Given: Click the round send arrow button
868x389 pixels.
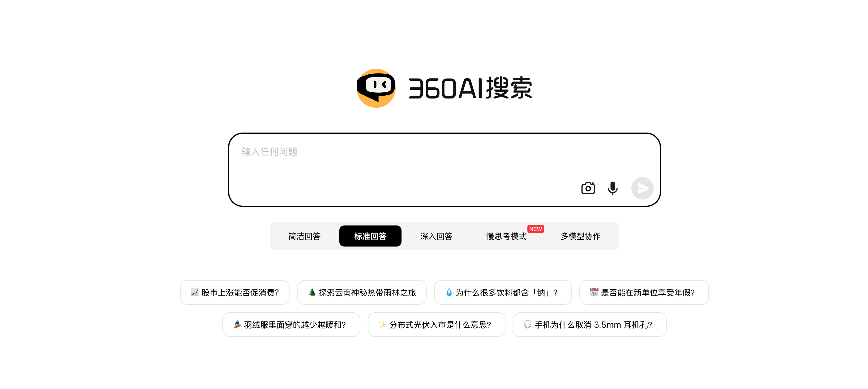Looking at the screenshot, I should (642, 188).
